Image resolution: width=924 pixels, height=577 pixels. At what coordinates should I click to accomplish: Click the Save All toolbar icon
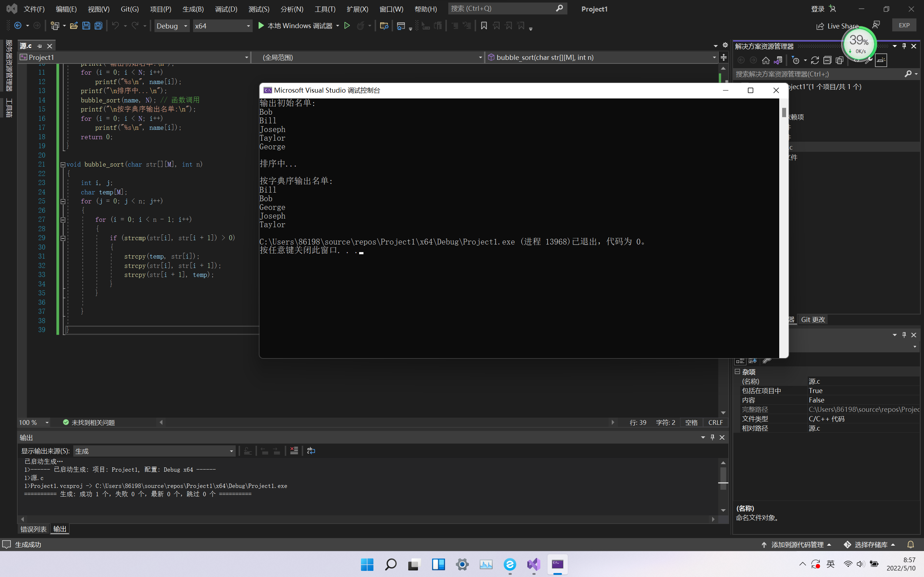[99, 26]
